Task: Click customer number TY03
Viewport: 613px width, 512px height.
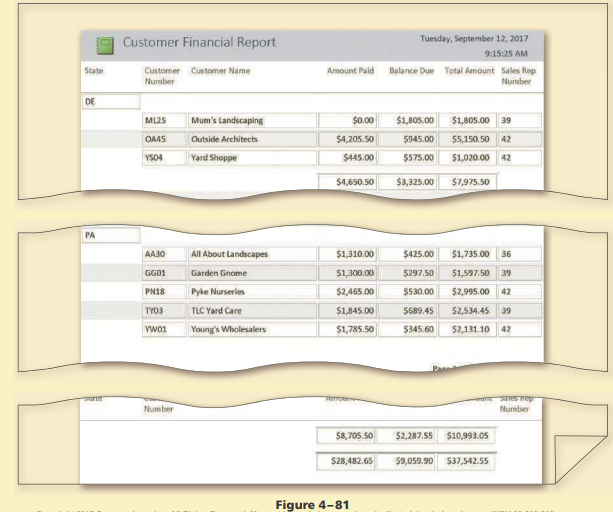Action: coord(164,311)
